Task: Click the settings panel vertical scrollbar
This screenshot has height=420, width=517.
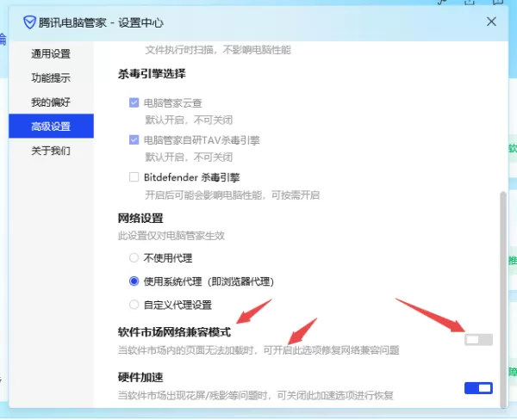Action: (503, 300)
